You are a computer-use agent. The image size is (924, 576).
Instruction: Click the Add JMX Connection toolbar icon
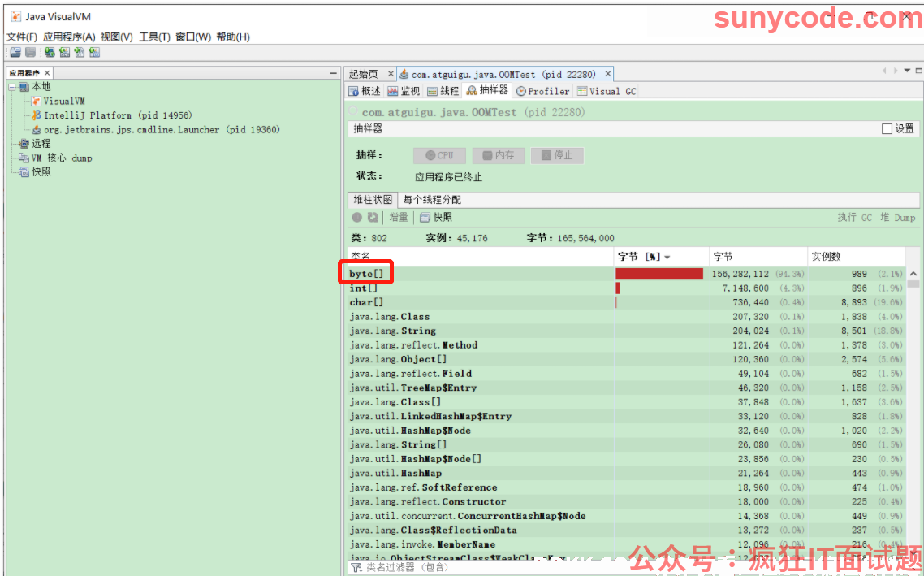64,53
